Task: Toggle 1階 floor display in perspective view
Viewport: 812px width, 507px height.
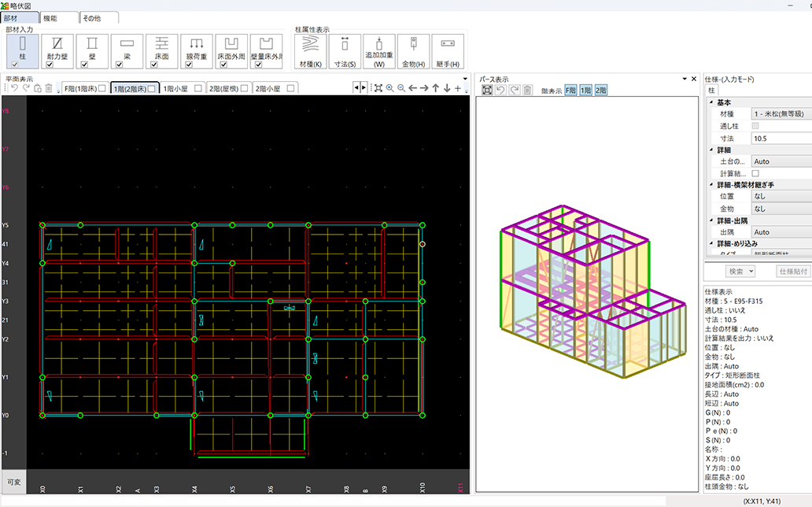Action: [x=585, y=91]
